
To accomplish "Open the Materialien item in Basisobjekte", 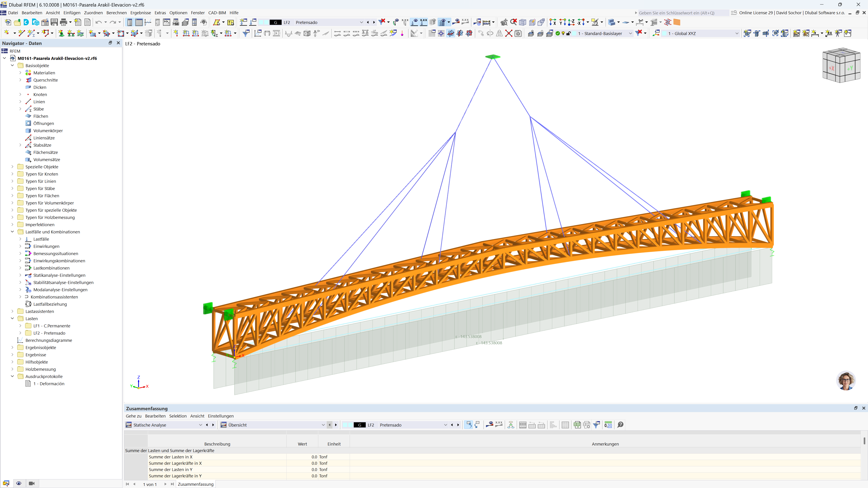I will 44,73.
